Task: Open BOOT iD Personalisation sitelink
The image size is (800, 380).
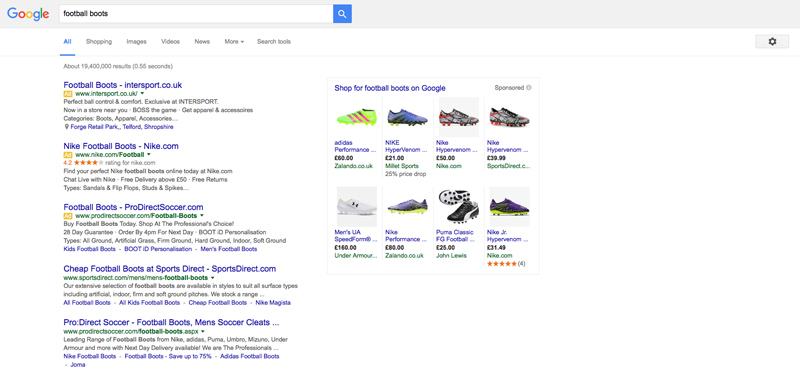Action: click(x=158, y=249)
